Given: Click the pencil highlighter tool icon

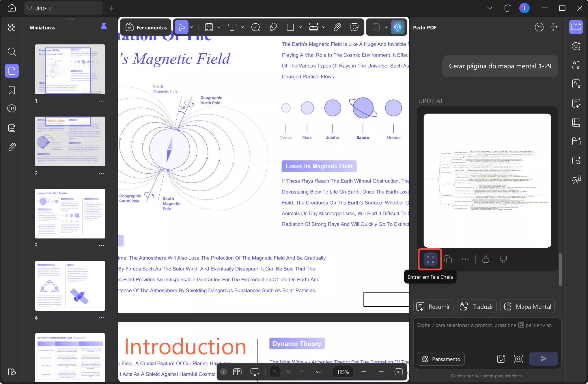Looking at the screenshot, I should pos(273,27).
